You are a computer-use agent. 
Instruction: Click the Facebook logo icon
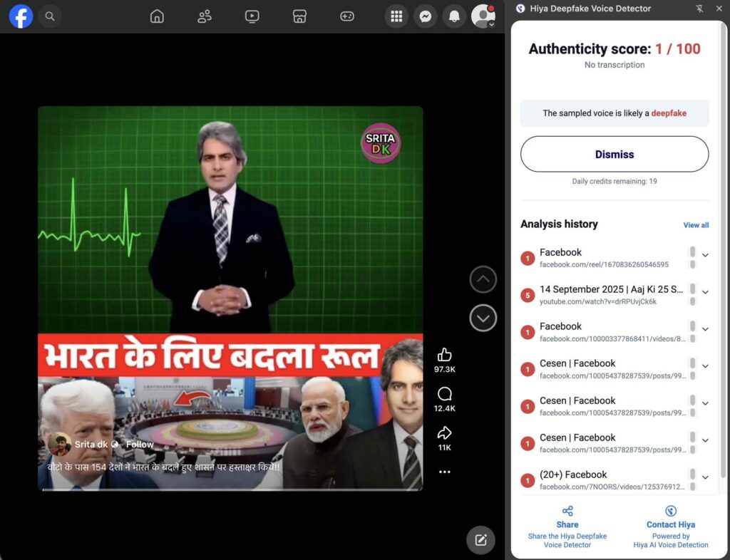pos(21,16)
